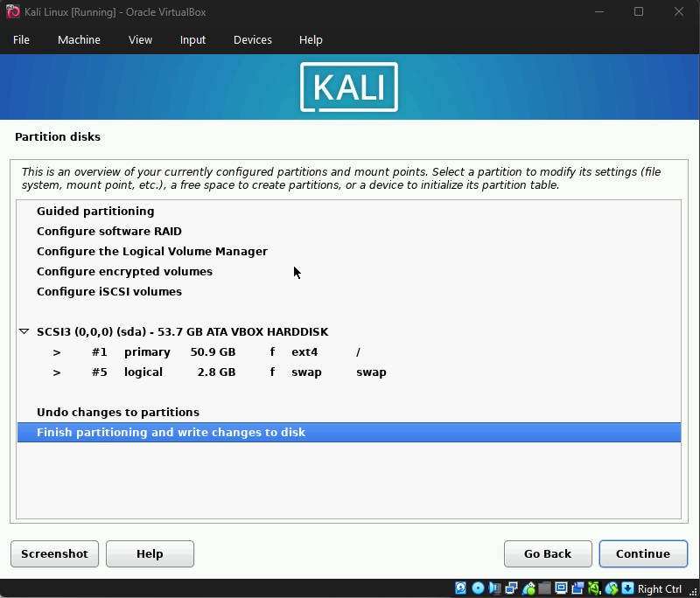Click the optical disc status icon
The image size is (700, 598).
[x=478, y=588]
